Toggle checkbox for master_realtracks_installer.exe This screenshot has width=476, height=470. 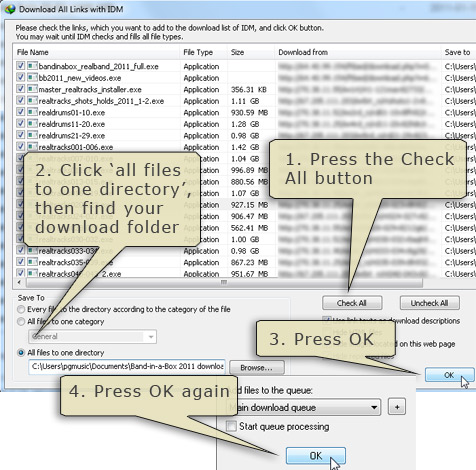[21, 89]
